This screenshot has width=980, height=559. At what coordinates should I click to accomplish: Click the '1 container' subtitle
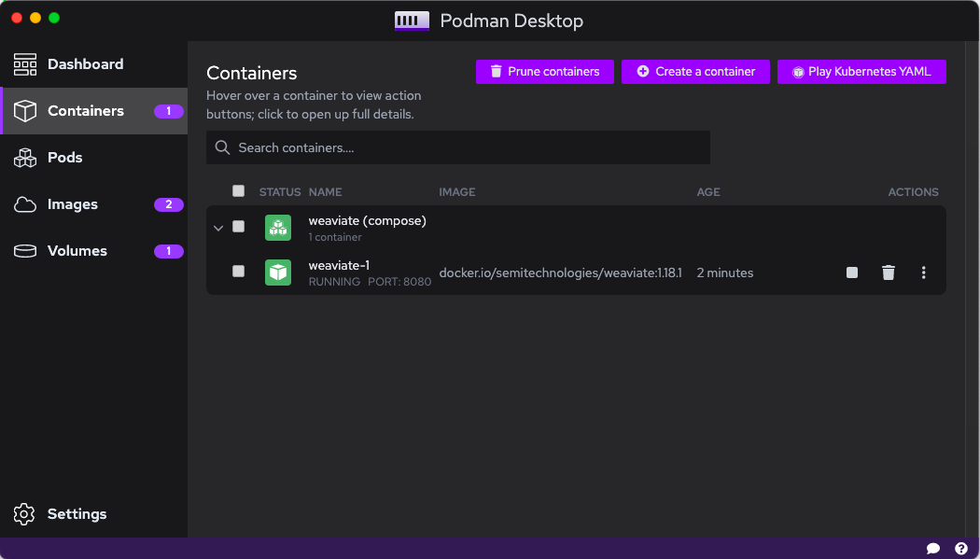(x=335, y=237)
